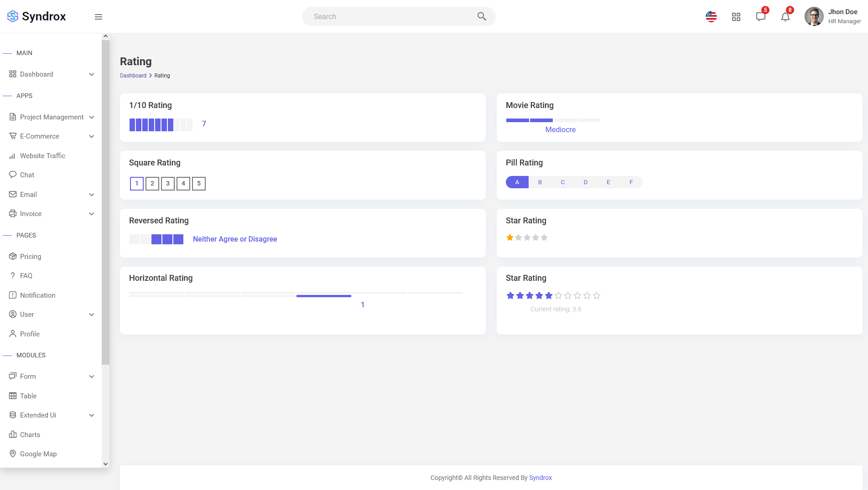Screen dimensions: 868x490
Task: Expand the Dashboard sidebar menu
Action: tap(92, 74)
